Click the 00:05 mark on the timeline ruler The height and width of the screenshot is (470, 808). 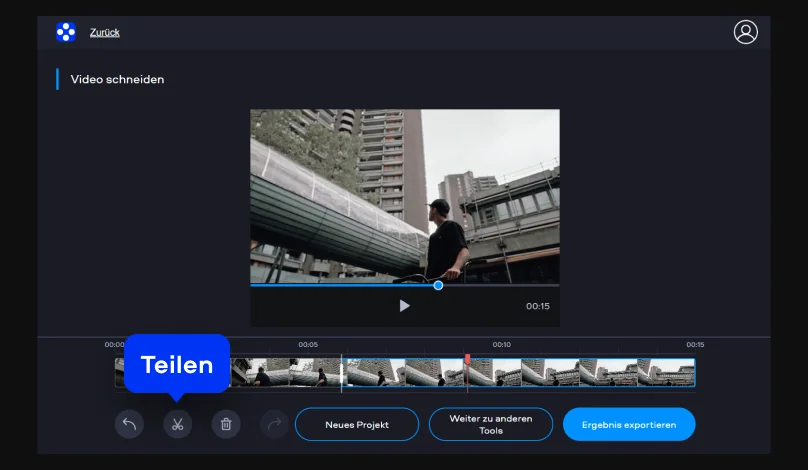pos(308,345)
